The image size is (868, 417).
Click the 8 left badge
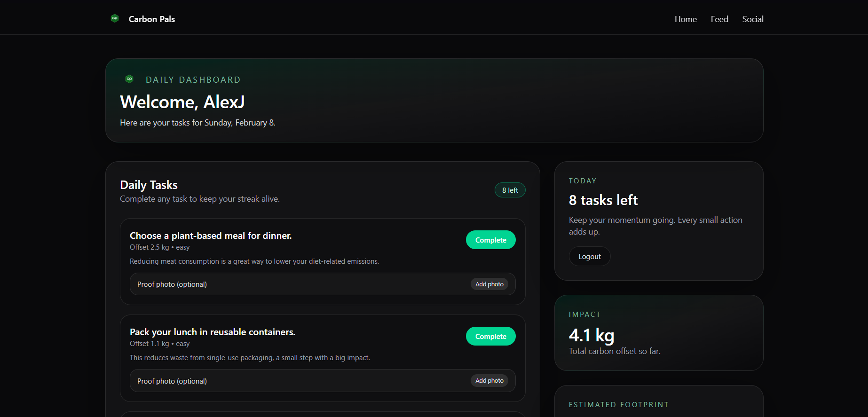point(510,190)
